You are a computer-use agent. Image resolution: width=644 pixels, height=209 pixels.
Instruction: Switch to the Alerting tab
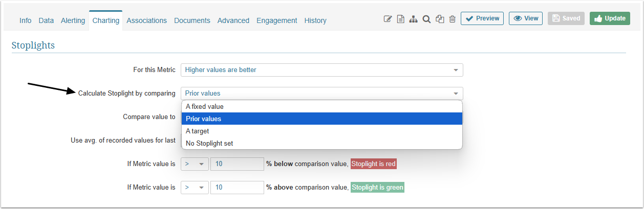(x=73, y=20)
